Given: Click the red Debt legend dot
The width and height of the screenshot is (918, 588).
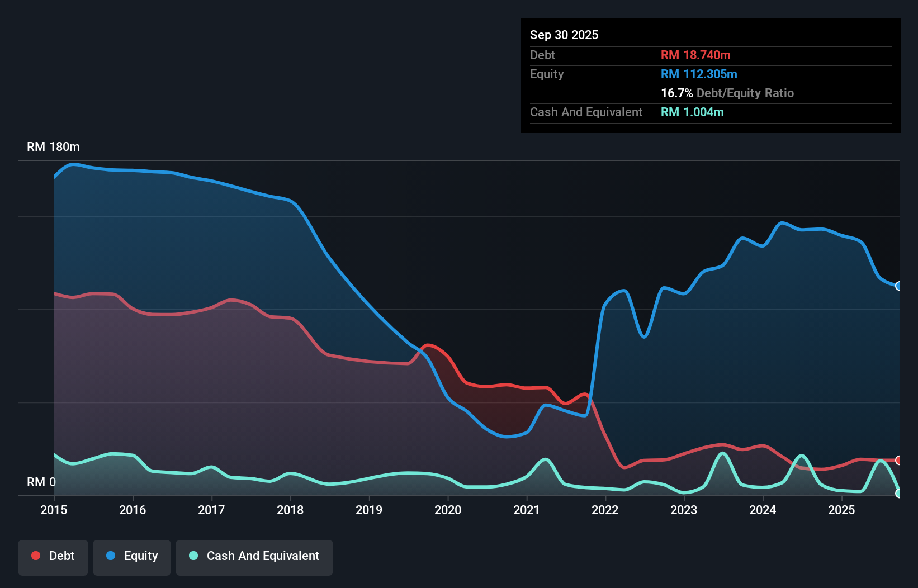Looking at the screenshot, I should [x=36, y=556].
